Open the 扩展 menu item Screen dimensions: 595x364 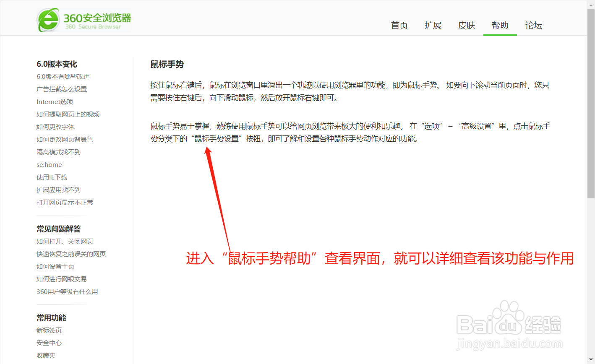coord(433,25)
